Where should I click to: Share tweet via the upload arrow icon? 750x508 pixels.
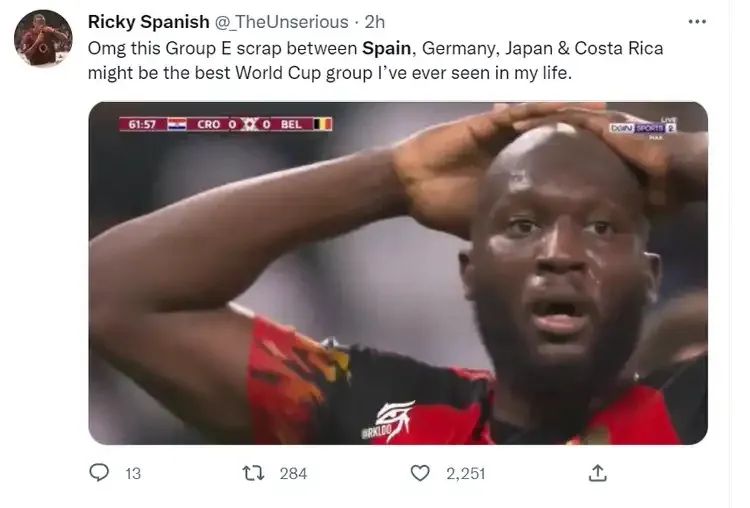click(597, 473)
